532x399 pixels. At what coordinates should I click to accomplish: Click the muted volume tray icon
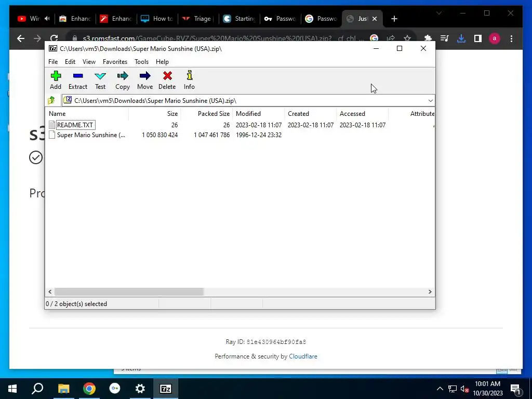pos(464,389)
